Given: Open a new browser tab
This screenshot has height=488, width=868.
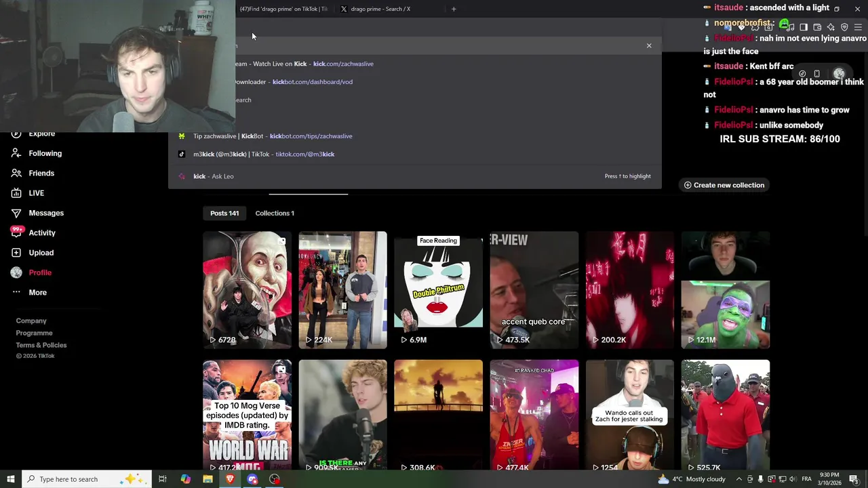Looking at the screenshot, I should point(454,9).
